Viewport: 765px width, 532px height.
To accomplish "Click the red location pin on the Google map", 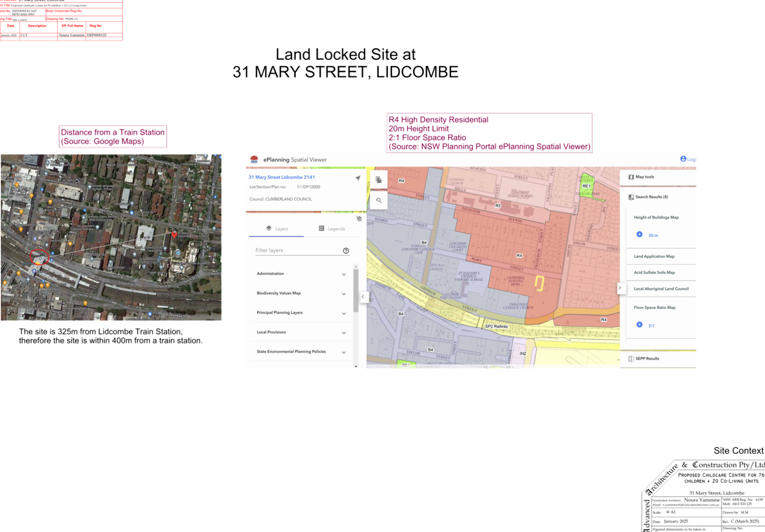I will point(174,235).
